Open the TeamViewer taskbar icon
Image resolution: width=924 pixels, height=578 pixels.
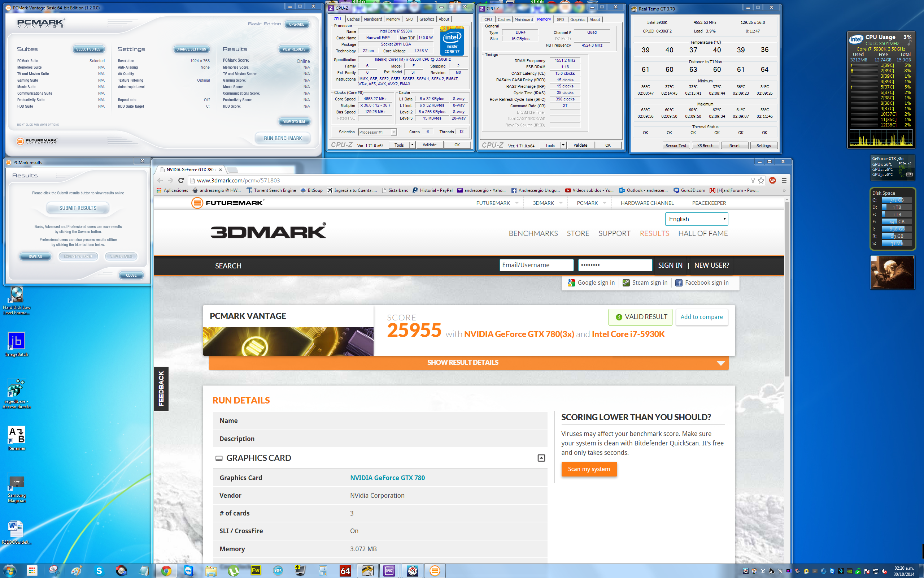pos(189,571)
